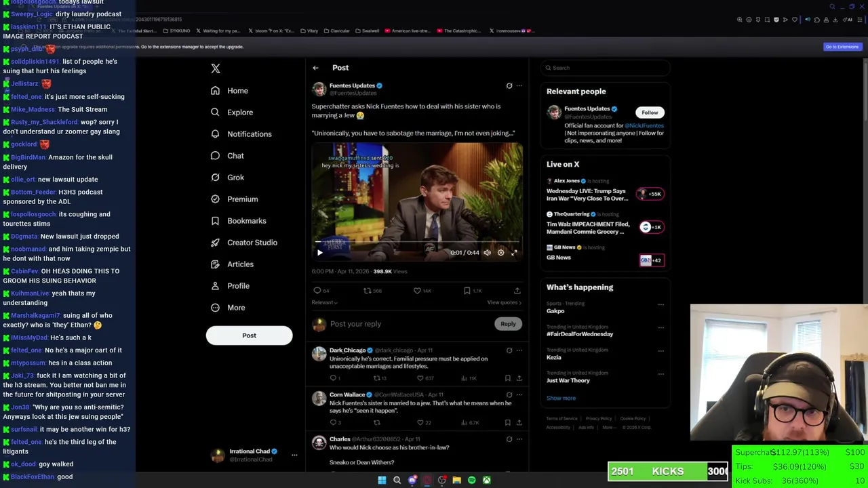This screenshot has height=488, width=868.
Task: Open the Gakpo trending topic
Action: pyautogui.click(x=555, y=311)
